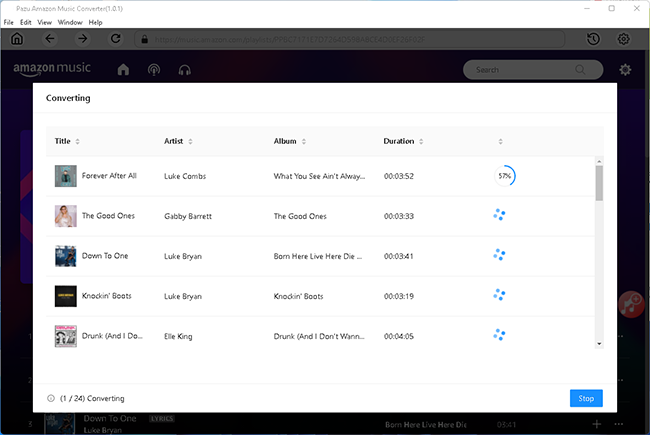Click pending spinner icon for Knockin' Boots
650x435 pixels.
pos(499,295)
